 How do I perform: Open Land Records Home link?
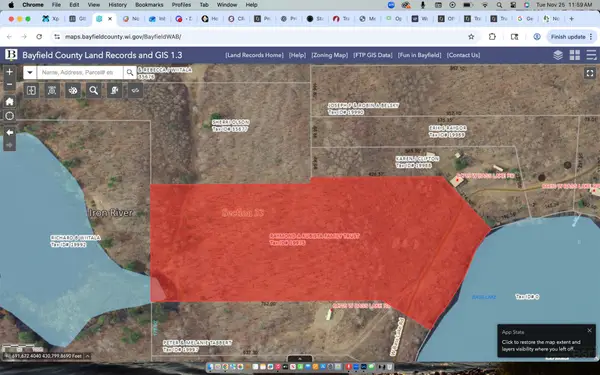click(x=254, y=55)
